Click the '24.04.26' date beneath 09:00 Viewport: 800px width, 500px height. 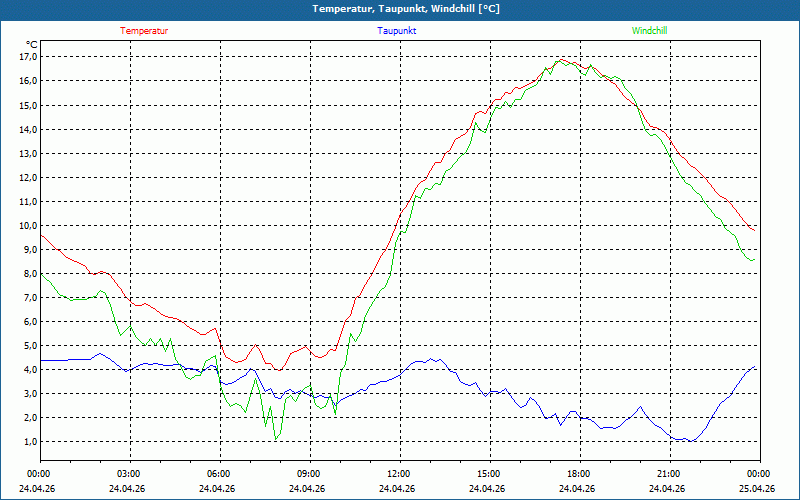[307, 488]
